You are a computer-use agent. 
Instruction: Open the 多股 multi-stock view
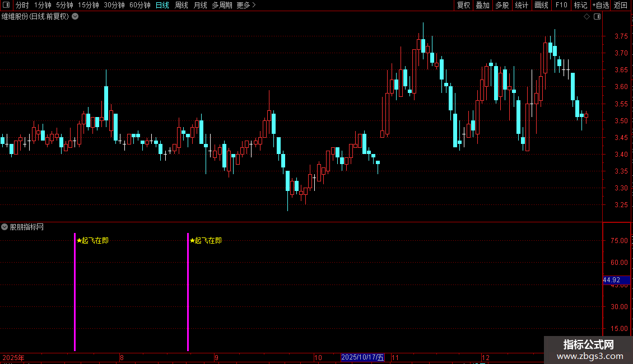coord(502,5)
